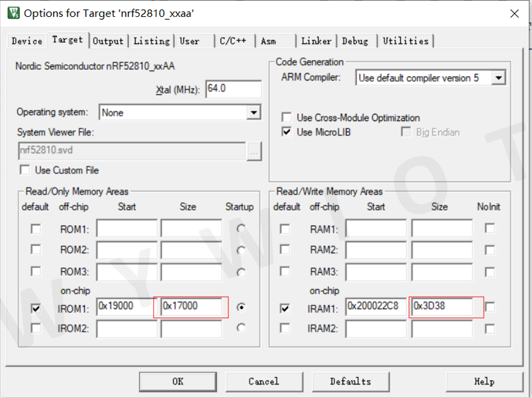Open the Utilities tab
The height and width of the screenshot is (398, 532).
pos(406,41)
